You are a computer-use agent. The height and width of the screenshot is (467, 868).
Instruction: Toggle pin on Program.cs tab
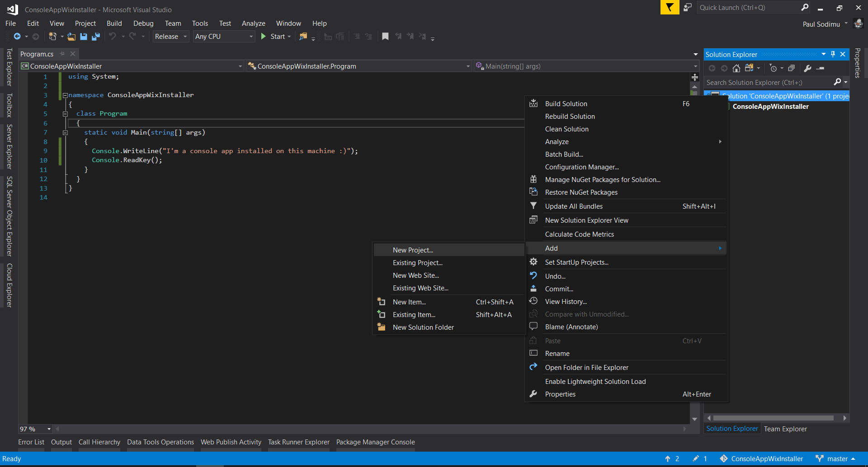[62, 54]
